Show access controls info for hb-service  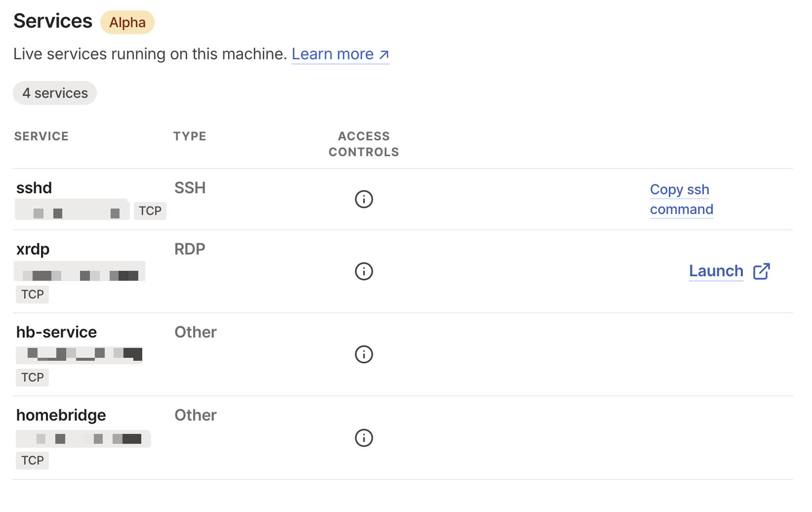[364, 354]
